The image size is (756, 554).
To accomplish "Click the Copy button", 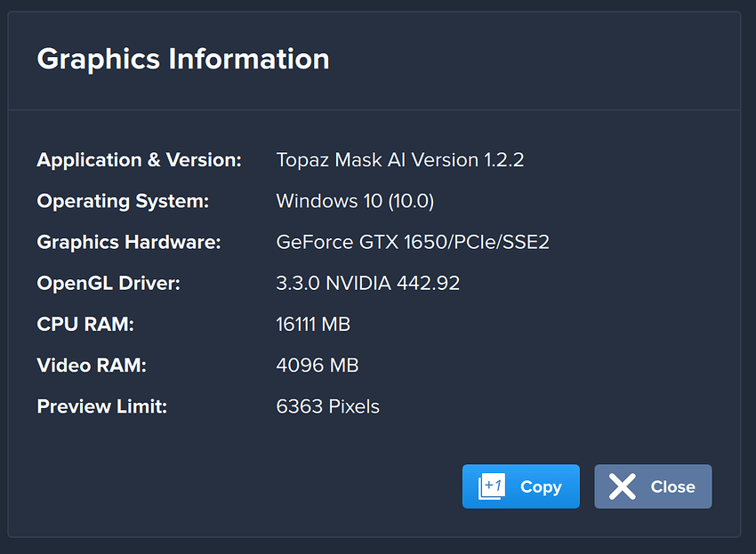I will pyautogui.click(x=520, y=486).
